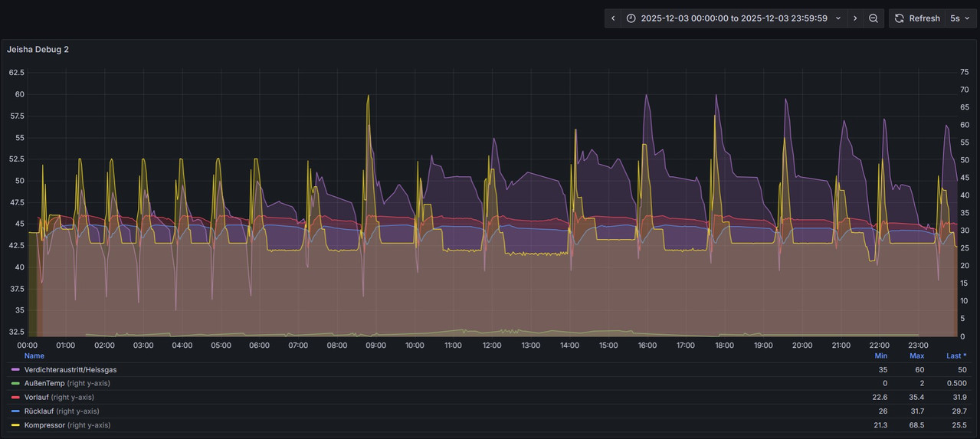Click the Vorlauf Max value 35.4

coord(916,397)
